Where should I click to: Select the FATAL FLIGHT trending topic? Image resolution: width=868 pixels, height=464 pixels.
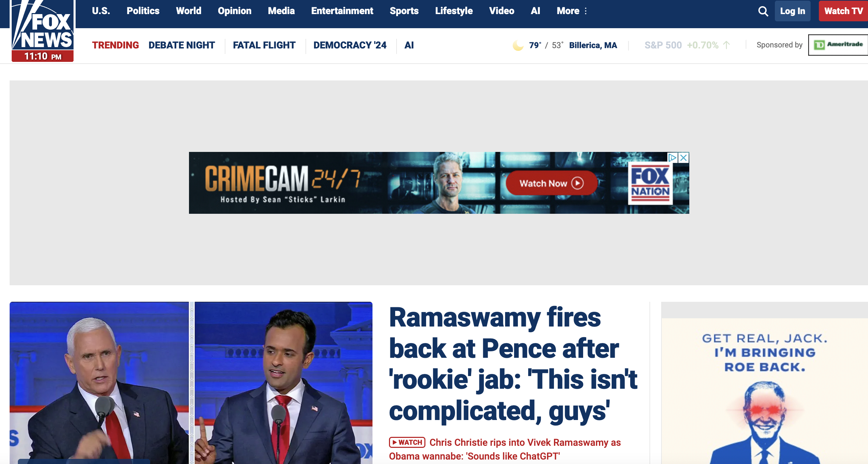[264, 45]
